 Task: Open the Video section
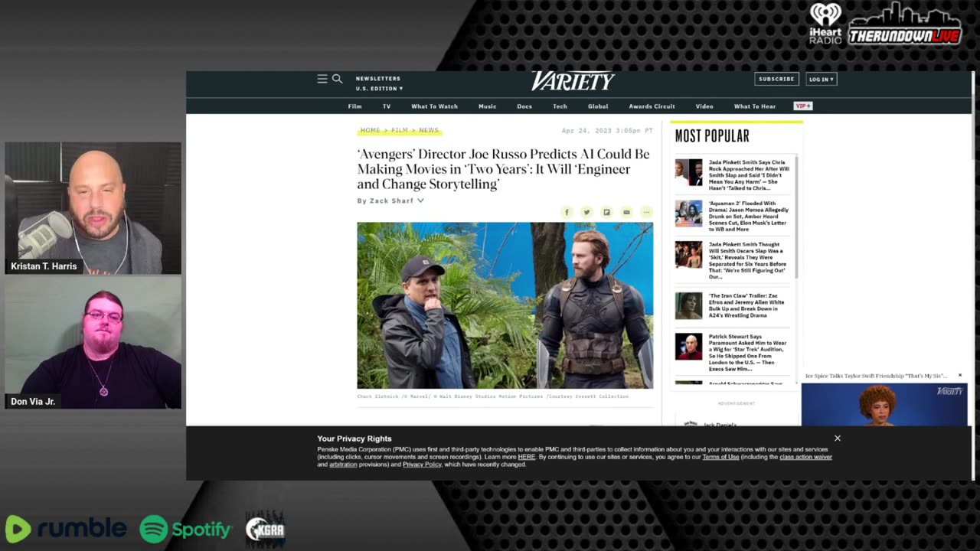tap(704, 106)
